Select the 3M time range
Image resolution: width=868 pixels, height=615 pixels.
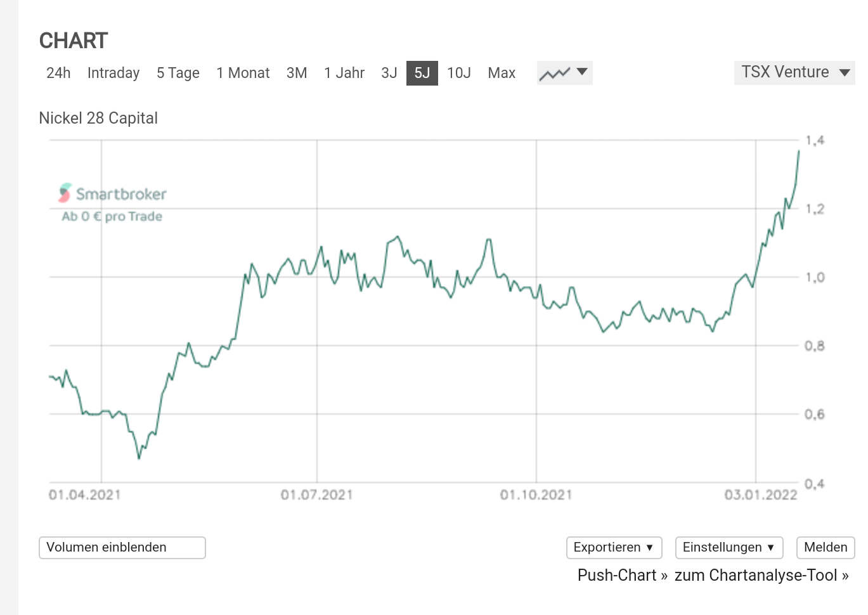tap(297, 73)
